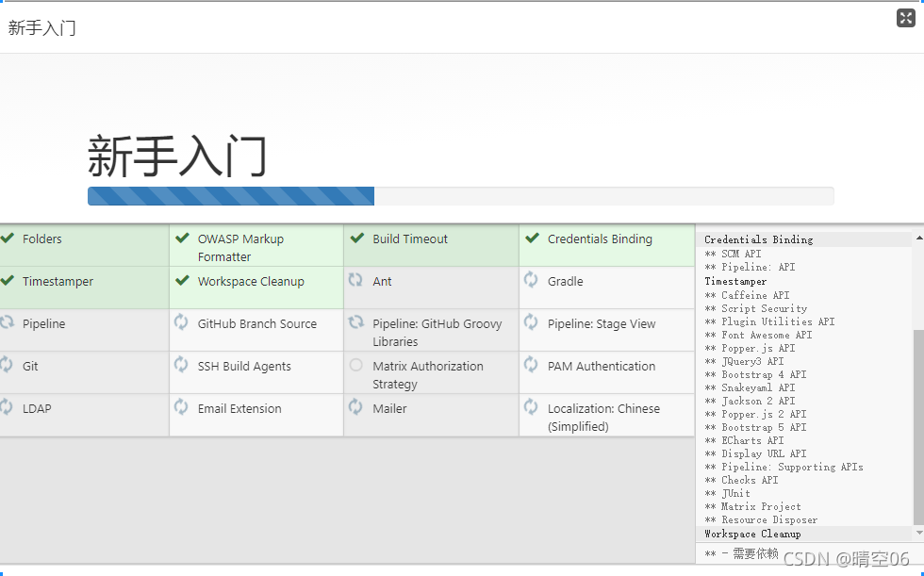Click the Gradle plugin name
Screen dimensions: 924x576
point(565,282)
